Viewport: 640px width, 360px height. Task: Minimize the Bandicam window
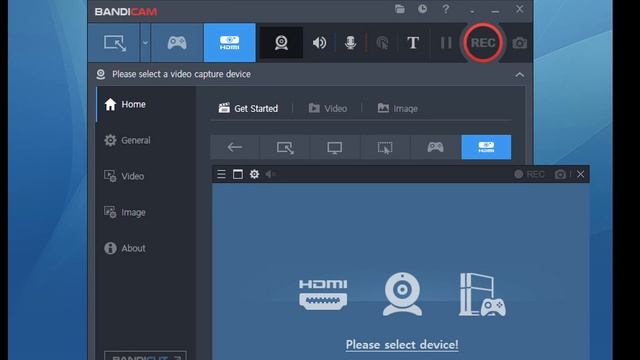[x=495, y=10]
